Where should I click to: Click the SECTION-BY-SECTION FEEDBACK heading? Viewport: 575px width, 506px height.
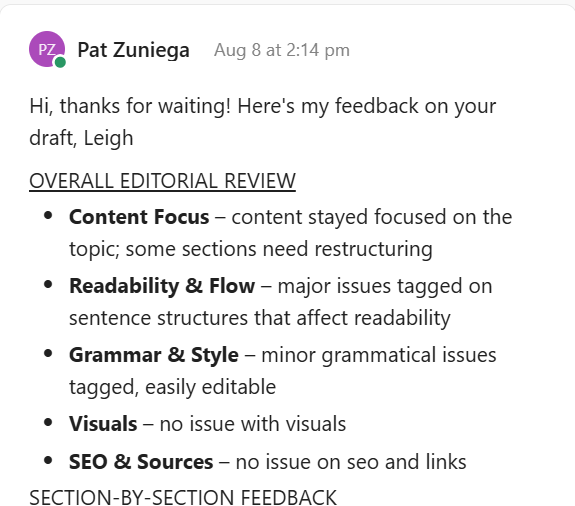coord(183,497)
